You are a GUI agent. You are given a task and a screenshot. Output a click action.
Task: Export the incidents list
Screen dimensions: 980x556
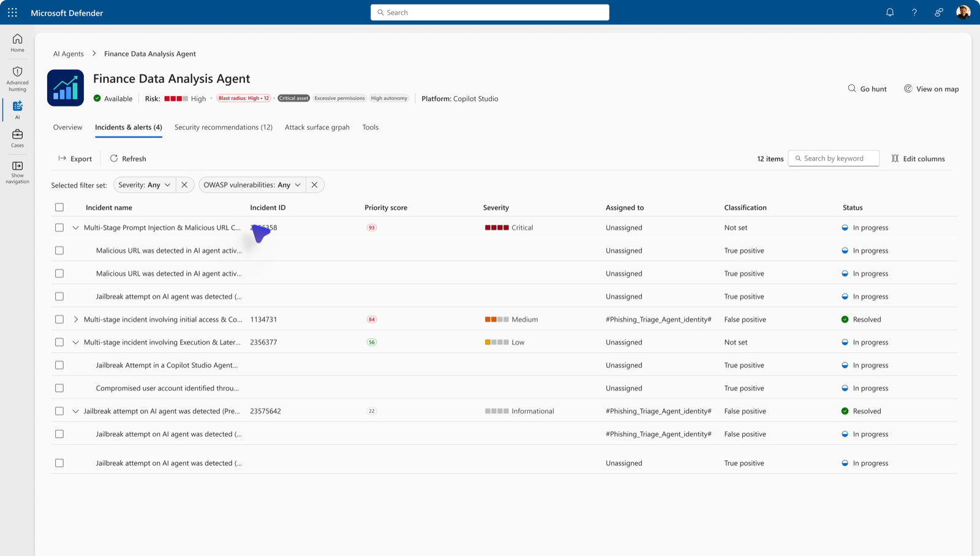click(75, 159)
